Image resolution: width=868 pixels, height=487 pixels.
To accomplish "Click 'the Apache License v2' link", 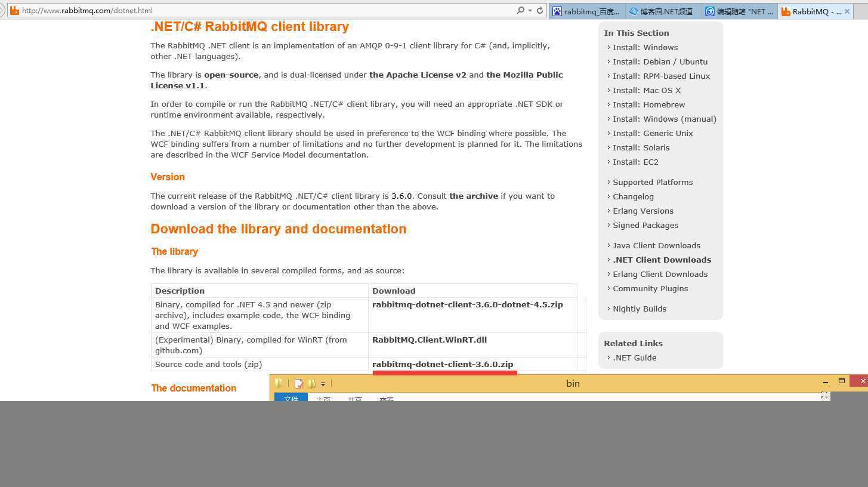I will click(x=418, y=75).
